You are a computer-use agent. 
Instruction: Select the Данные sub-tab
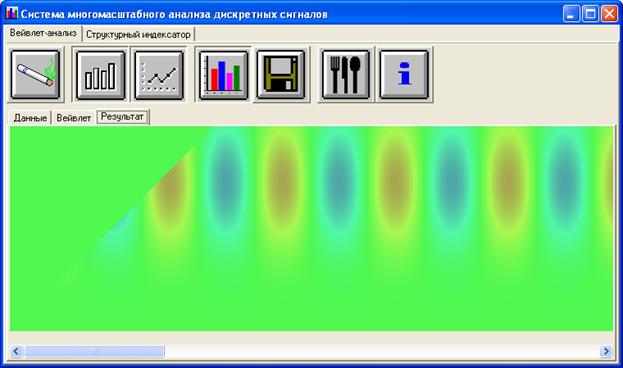pos(30,118)
